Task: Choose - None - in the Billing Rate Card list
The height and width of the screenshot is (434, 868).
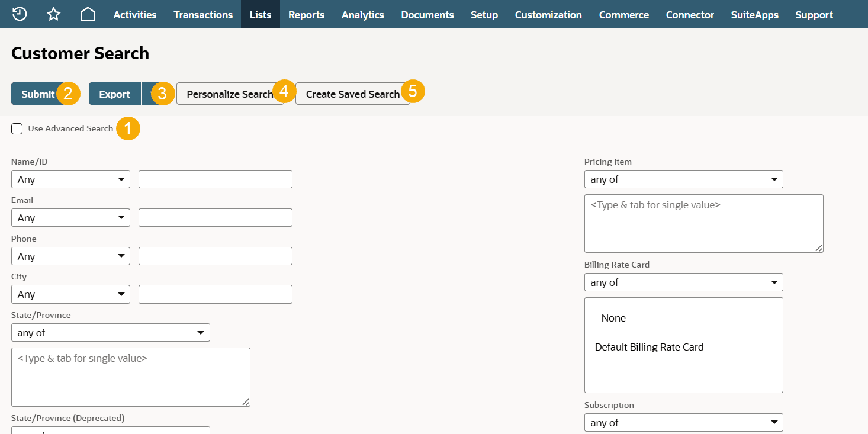Action: 613,318
